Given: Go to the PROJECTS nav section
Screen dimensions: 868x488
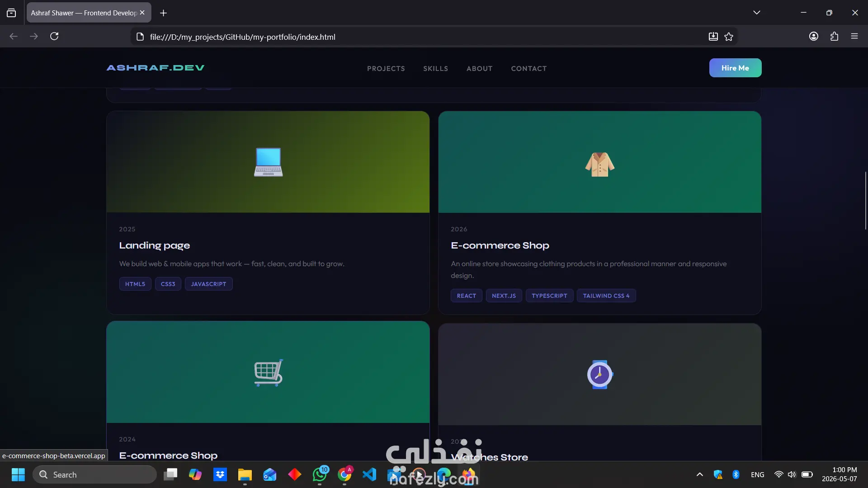Looking at the screenshot, I should click(x=386, y=68).
